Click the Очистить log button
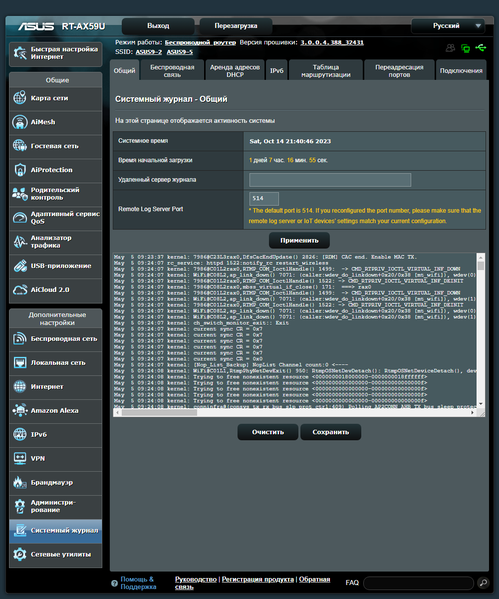This screenshot has width=499, height=599. coord(268,432)
